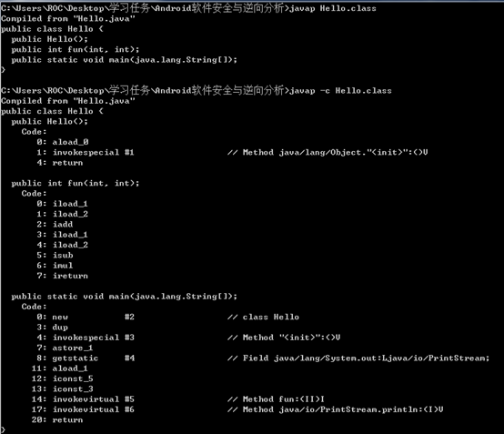504x434 pixels.
Task: Click the '12: iconst_5' instruction
Action: [x=63, y=378]
